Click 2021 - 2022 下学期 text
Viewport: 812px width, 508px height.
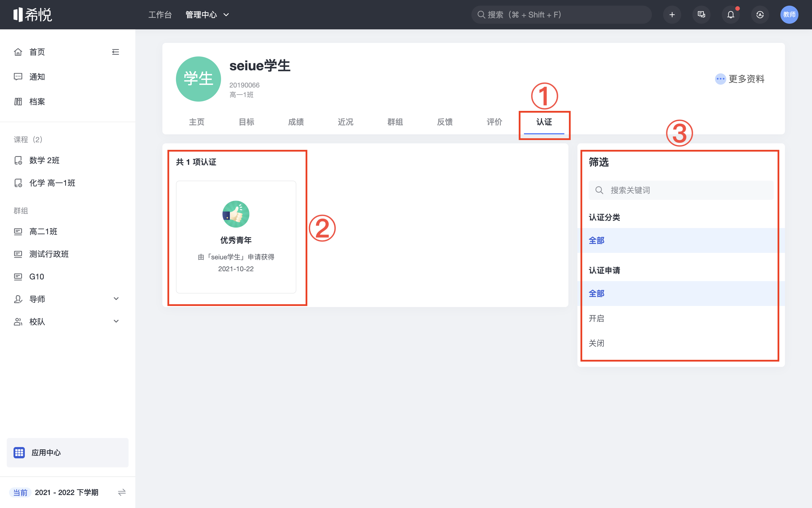67,492
